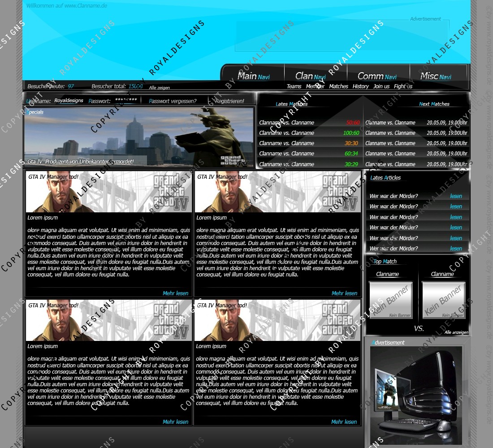Viewport: 493px width, 448px height.
Task: Click the Username input field
Action: tap(69, 101)
